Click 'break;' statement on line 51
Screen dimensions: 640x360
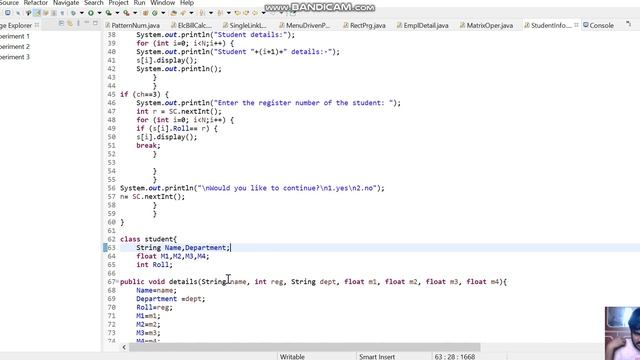click(149, 146)
